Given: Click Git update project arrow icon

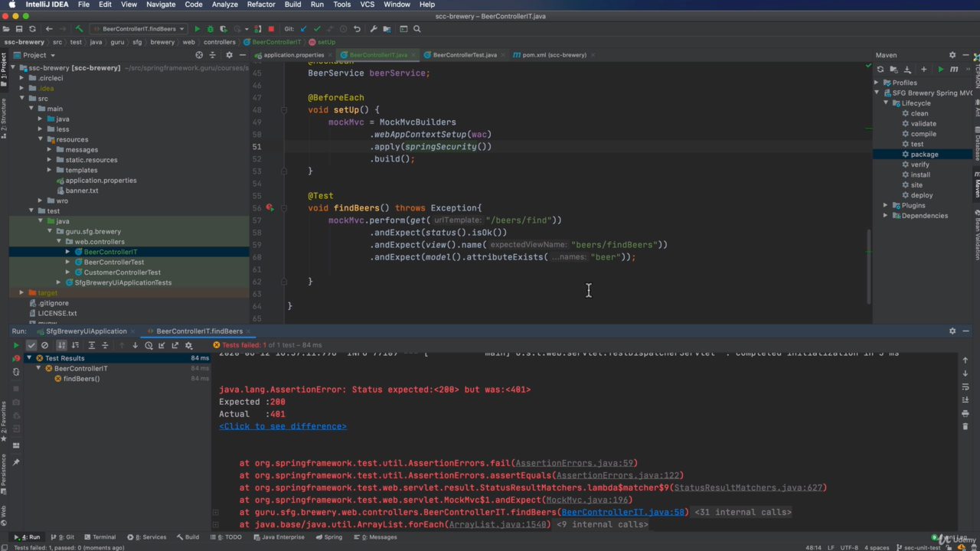Looking at the screenshot, I should point(303,29).
